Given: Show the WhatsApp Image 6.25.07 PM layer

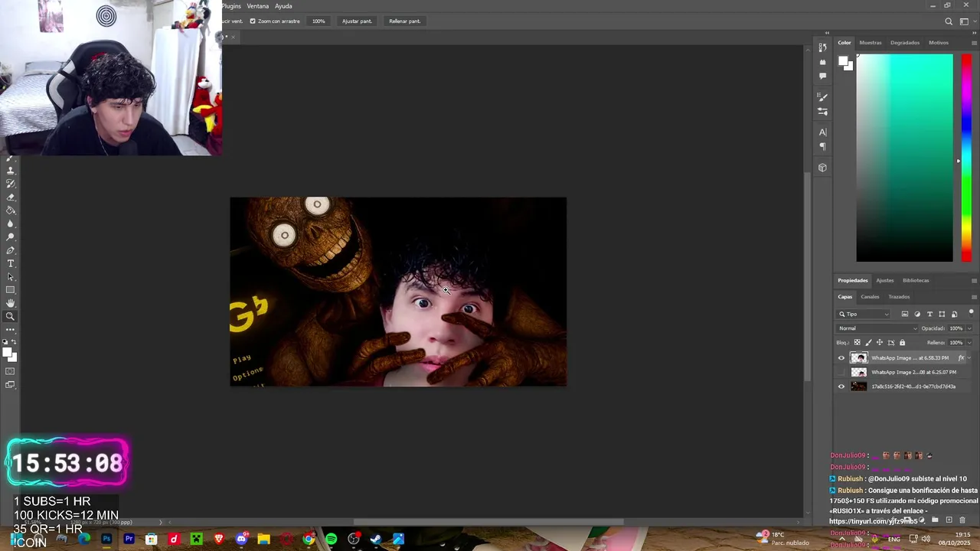Looking at the screenshot, I should 841,372.
